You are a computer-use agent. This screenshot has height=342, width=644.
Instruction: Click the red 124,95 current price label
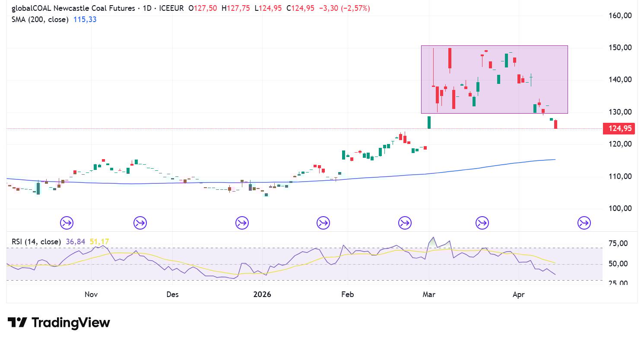tap(619, 128)
